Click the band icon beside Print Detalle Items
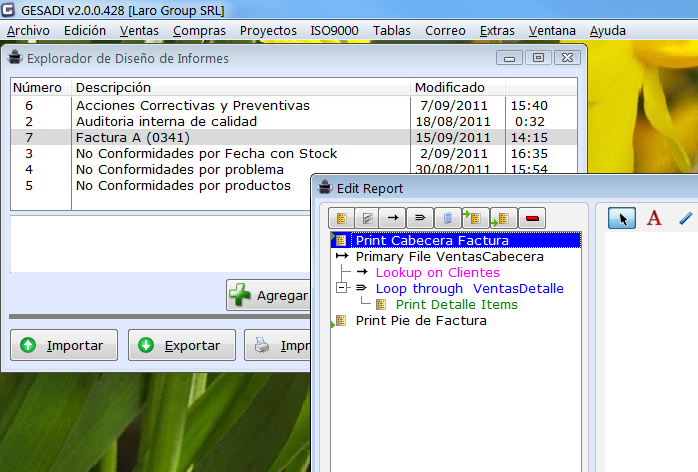Image resolution: width=698 pixels, height=472 pixels. click(x=381, y=305)
